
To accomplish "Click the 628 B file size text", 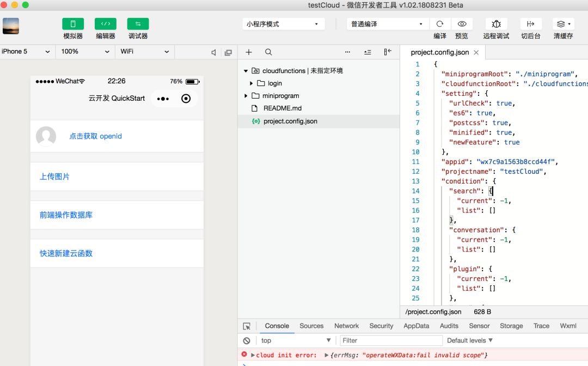I will (482, 312).
